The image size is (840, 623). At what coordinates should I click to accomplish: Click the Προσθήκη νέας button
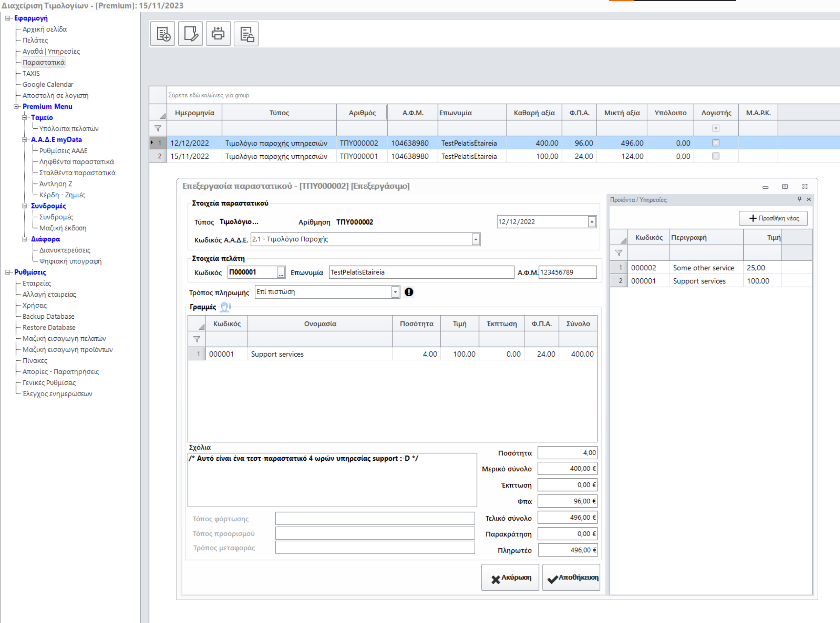(773, 218)
